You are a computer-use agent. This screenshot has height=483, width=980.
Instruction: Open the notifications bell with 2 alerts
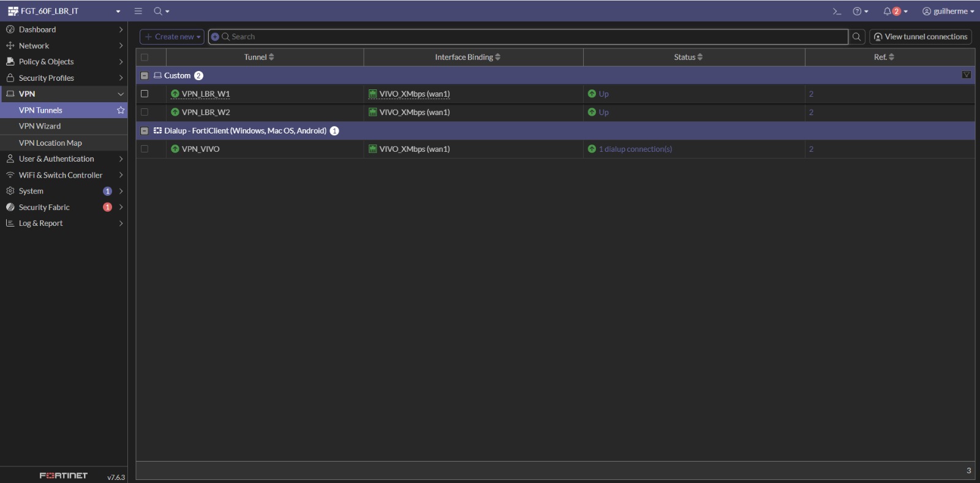click(x=894, y=11)
